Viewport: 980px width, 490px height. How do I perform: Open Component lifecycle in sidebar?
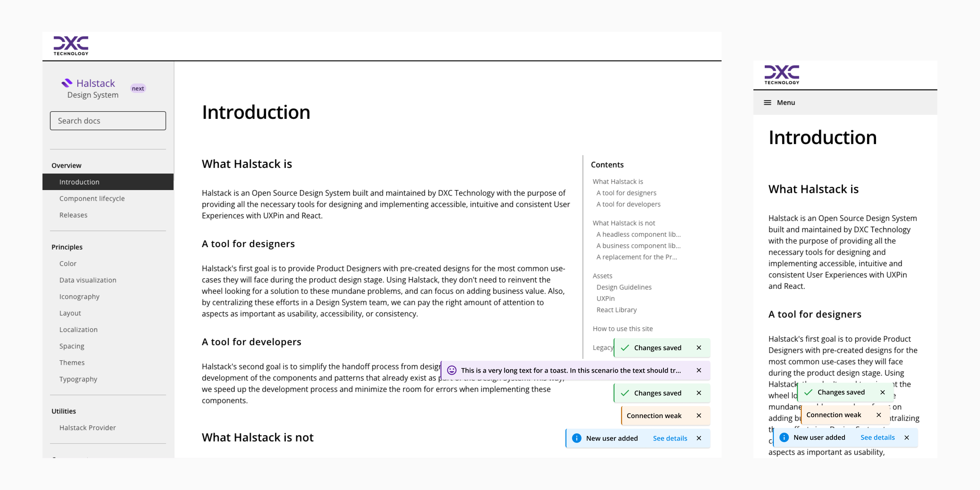click(x=92, y=199)
